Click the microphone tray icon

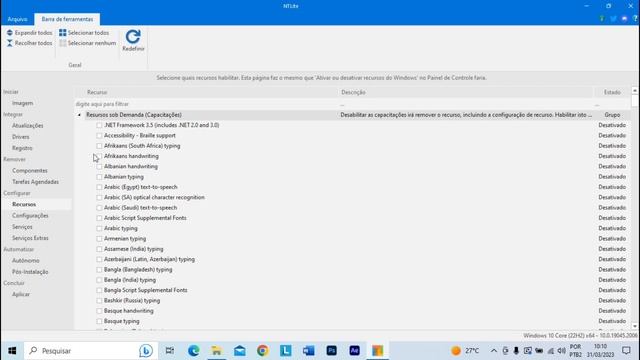(516, 351)
